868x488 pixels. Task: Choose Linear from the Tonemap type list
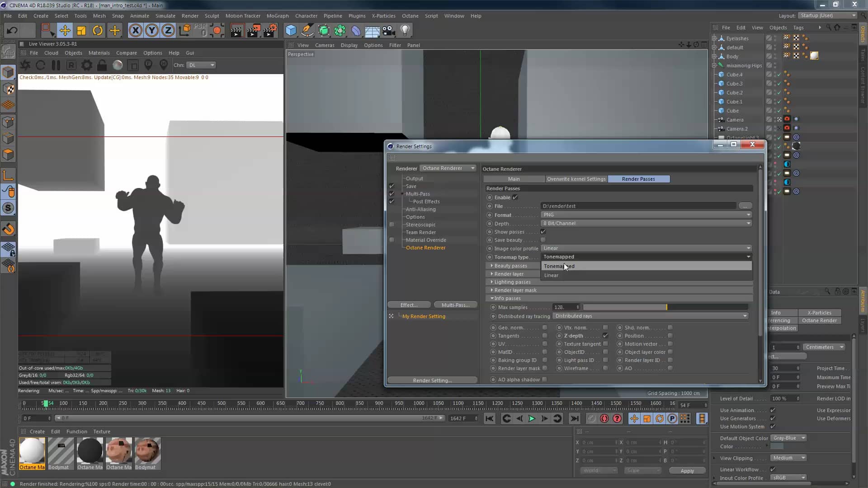(x=551, y=275)
